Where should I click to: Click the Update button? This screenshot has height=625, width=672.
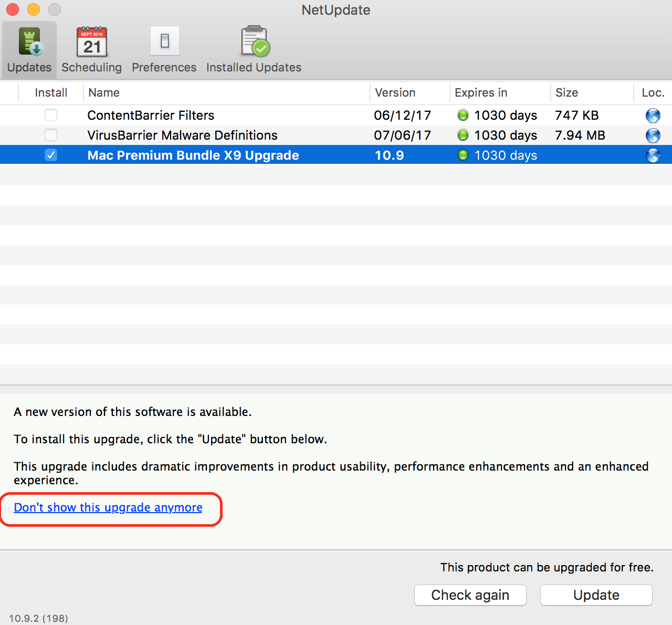click(596, 595)
